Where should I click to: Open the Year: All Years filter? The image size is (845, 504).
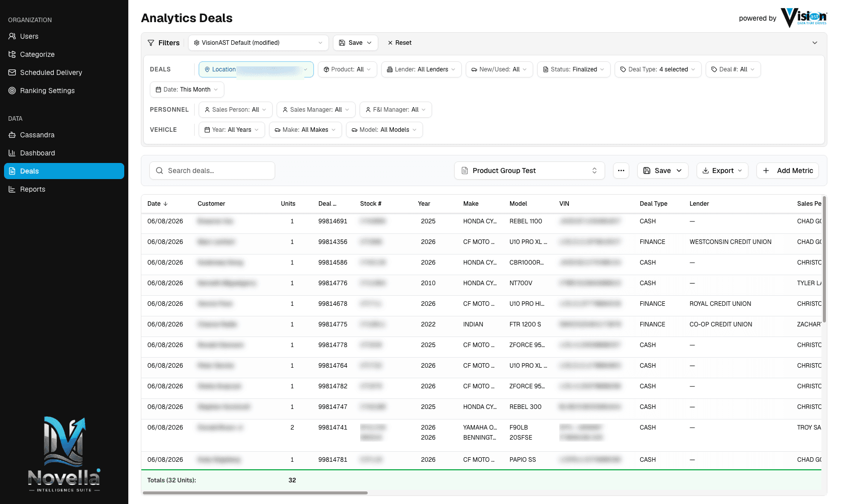point(231,130)
